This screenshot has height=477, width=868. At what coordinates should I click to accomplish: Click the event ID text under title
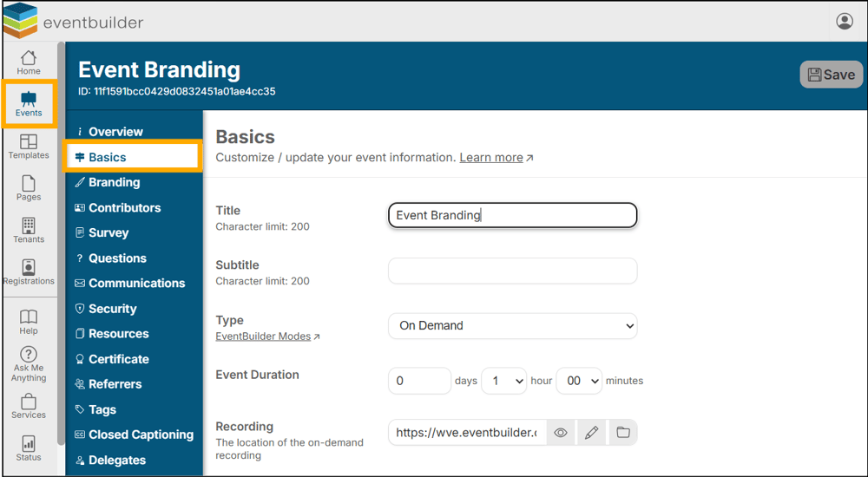point(176,91)
